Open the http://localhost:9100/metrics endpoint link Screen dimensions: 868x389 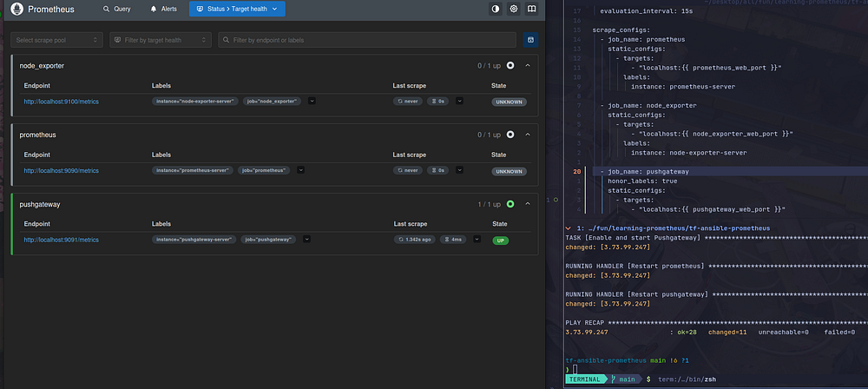(61, 102)
